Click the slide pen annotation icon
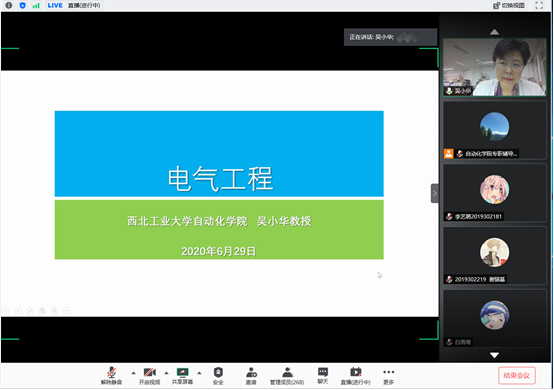The height and width of the screenshot is (390, 554). (30, 311)
